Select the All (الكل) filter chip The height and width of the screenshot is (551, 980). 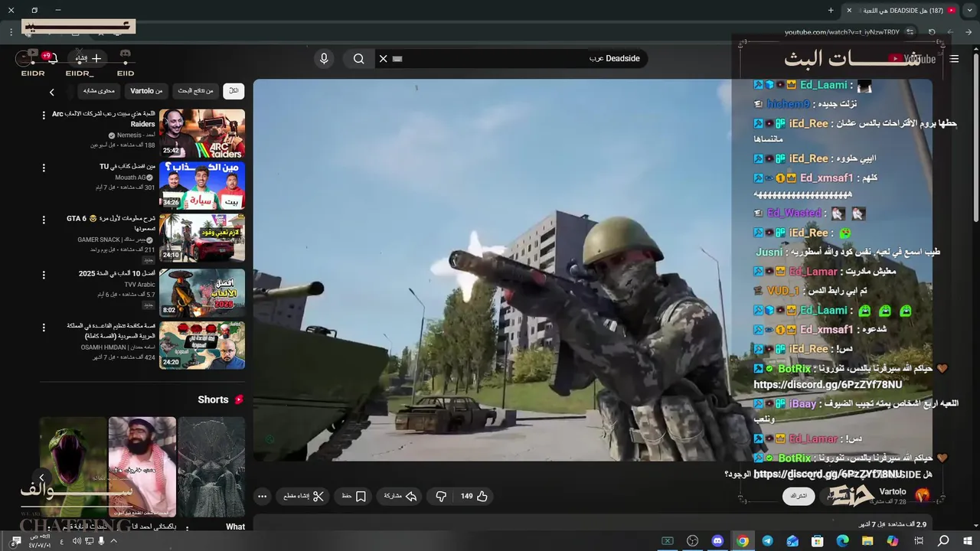click(234, 91)
